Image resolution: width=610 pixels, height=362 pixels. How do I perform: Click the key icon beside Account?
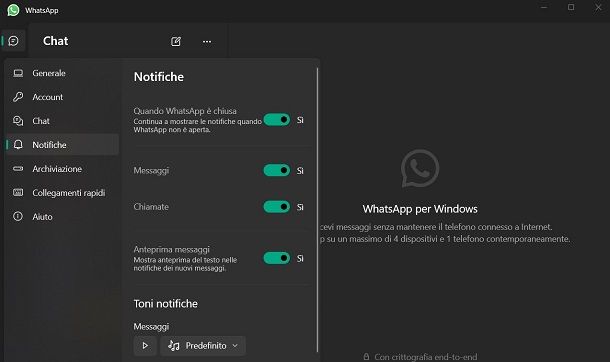pyautogui.click(x=18, y=97)
